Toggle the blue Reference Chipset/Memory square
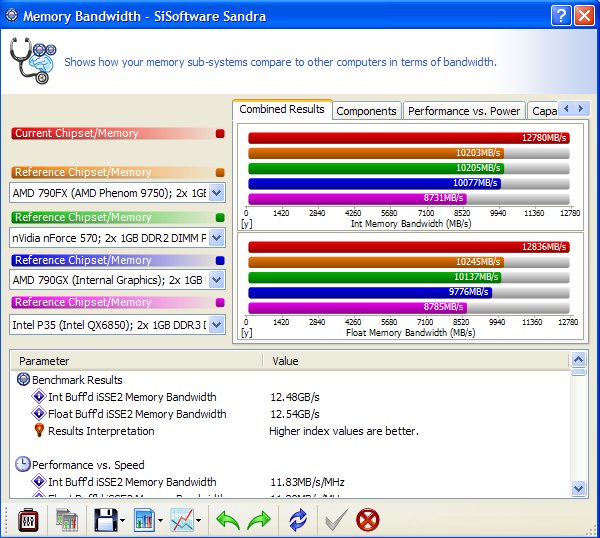 tap(220, 261)
